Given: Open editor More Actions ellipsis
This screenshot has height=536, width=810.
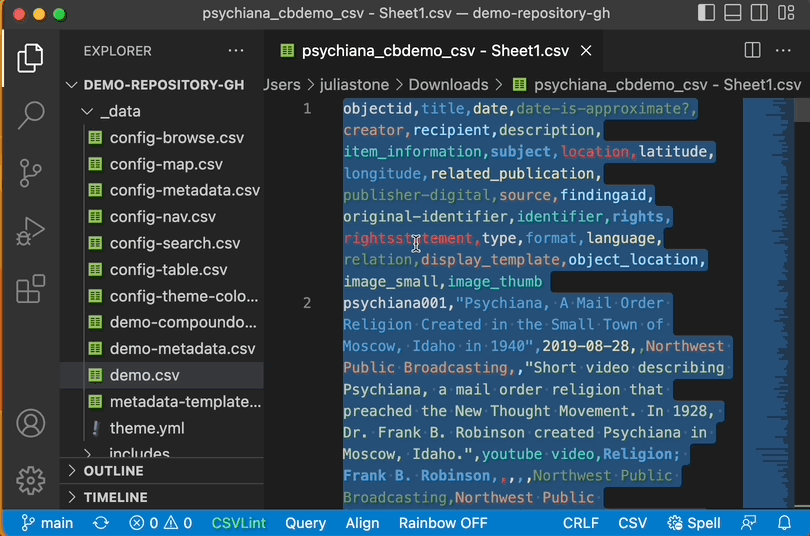Looking at the screenshot, I should (x=783, y=51).
